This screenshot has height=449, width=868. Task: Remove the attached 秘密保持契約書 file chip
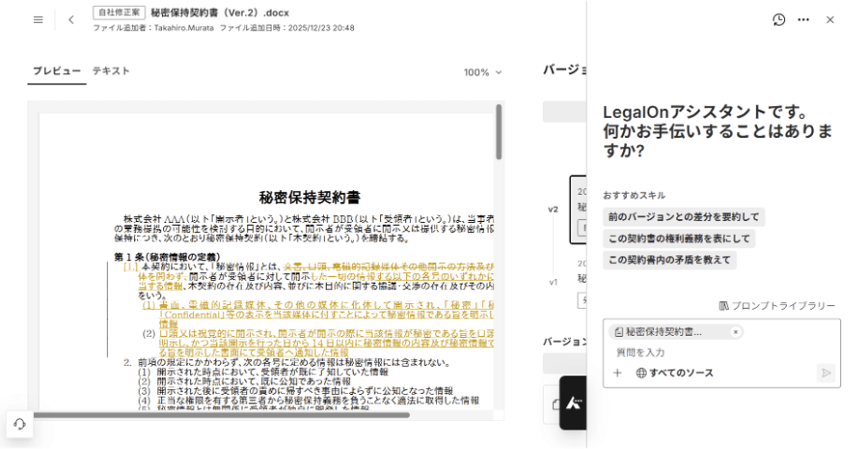[736, 332]
